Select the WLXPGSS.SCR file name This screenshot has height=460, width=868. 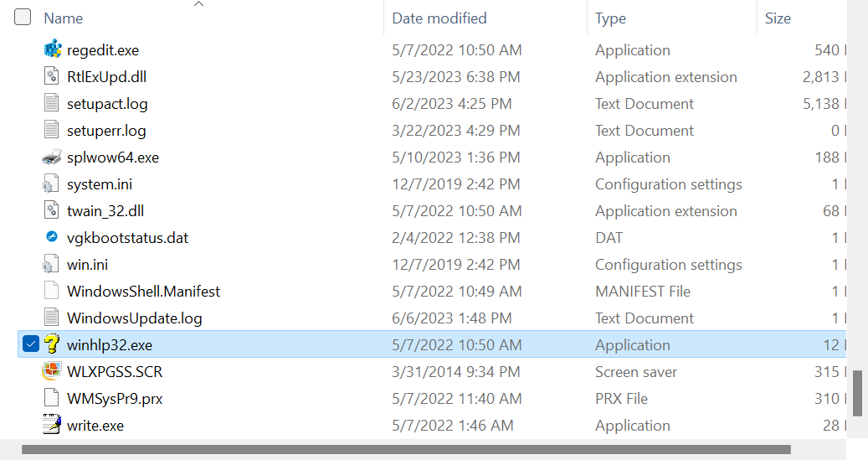(x=116, y=371)
